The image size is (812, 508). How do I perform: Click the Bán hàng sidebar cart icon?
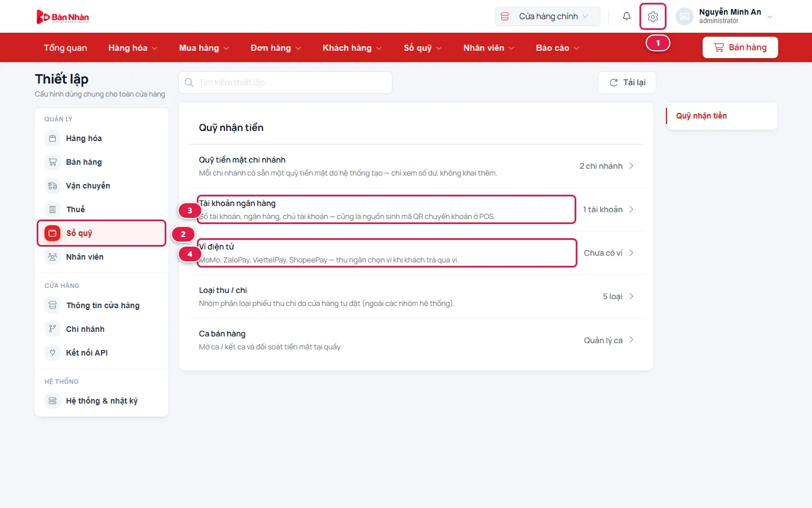(52, 162)
